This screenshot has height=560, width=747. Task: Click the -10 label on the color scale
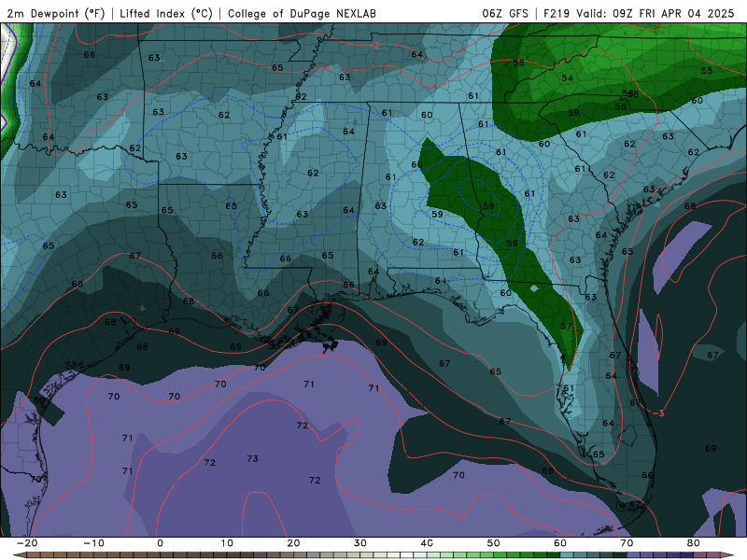93,543
